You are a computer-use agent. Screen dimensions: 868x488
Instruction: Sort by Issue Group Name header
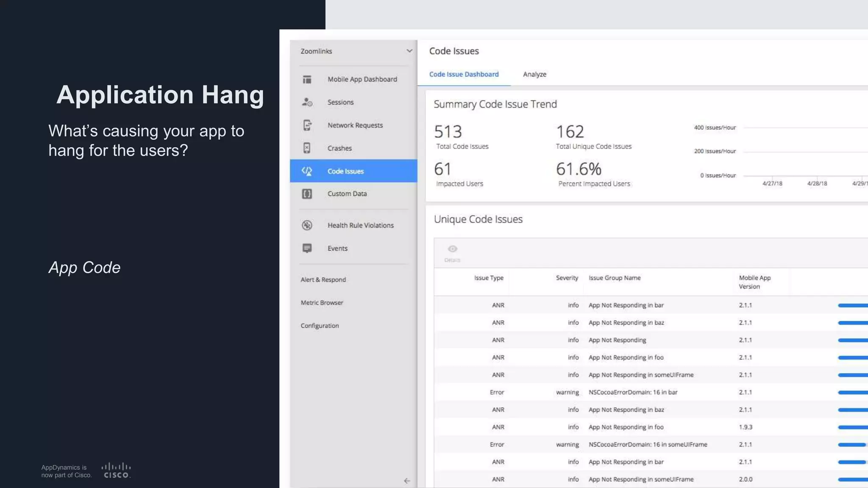(614, 278)
